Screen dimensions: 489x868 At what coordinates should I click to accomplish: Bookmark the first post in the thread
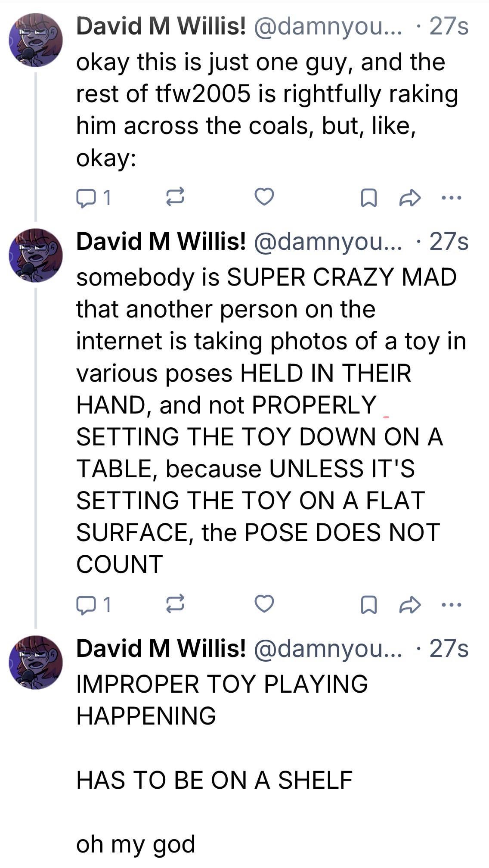(x=368, y=198)
